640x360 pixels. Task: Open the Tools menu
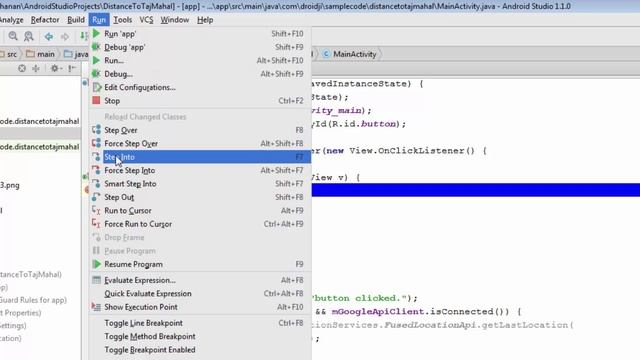(x=122, y=20)
